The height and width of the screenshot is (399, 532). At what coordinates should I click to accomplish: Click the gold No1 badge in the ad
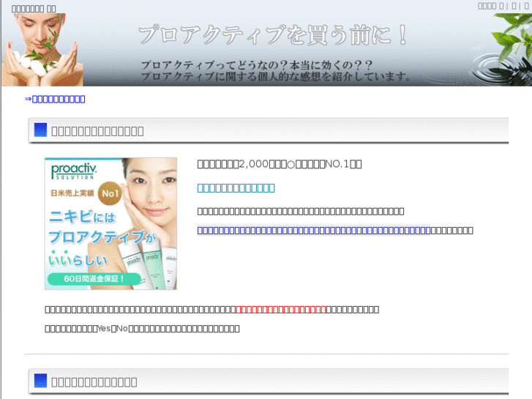[110, 193]
